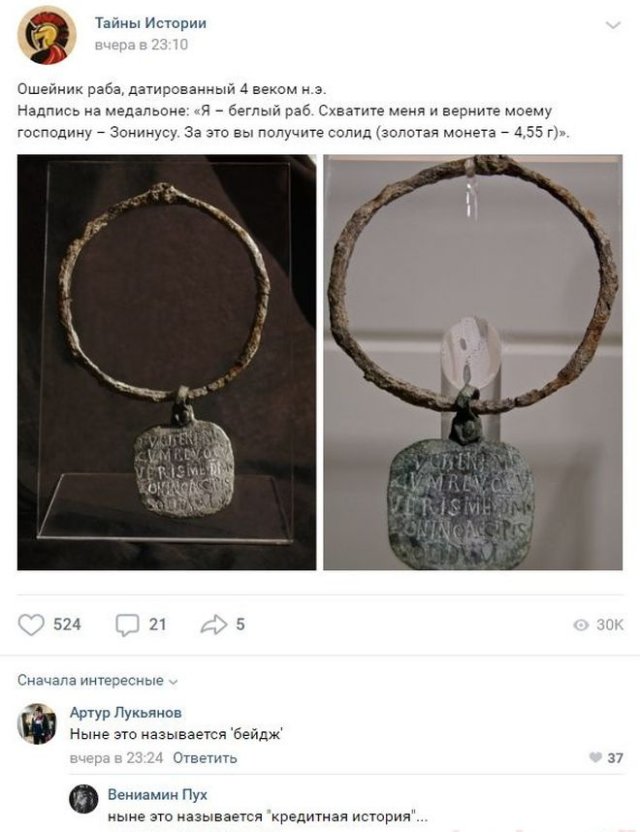Image resolution: width=640 pixels, height=832 pixels.
Task: Open the Тайны Истории group link
Action: click(151, 23)
